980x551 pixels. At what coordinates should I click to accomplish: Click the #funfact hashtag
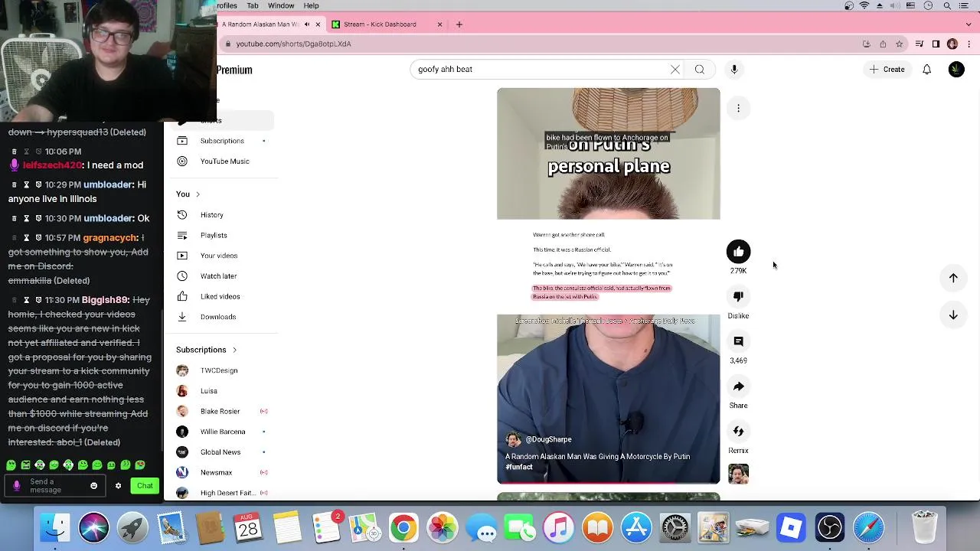[519, 467]
